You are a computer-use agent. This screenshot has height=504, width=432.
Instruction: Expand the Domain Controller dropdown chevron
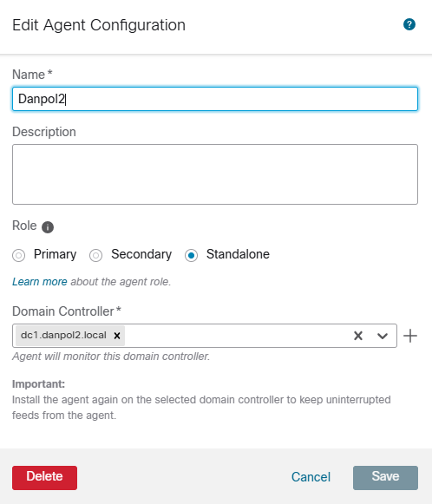pos(383,336)
